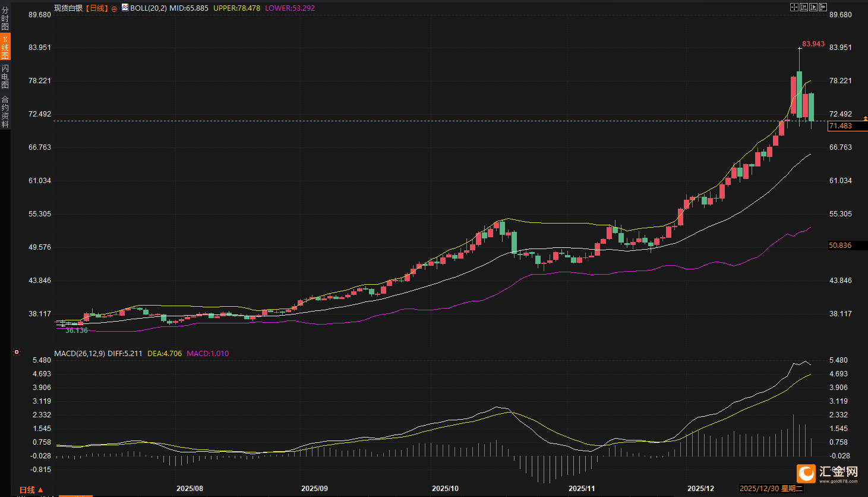Click the 2025/12/30 星期二 date label
This screenshot has width=868, height=497.
click(x=771, y=489)
